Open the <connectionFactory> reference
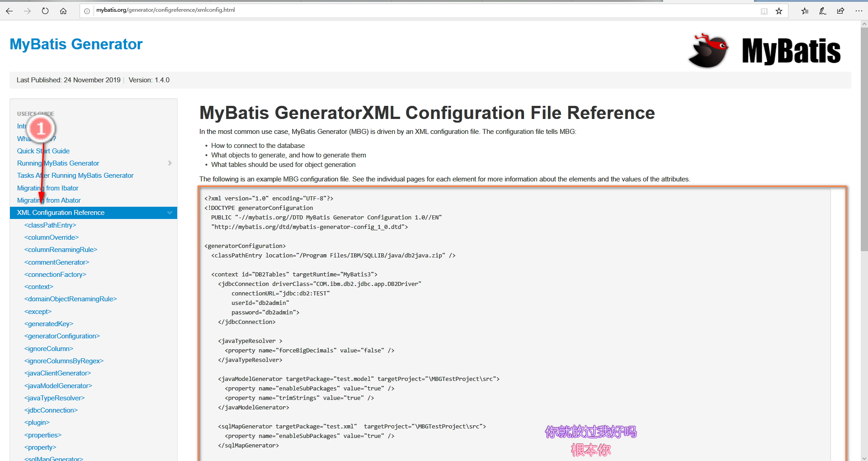Screen dimensions: 868x461 point(55,275)
